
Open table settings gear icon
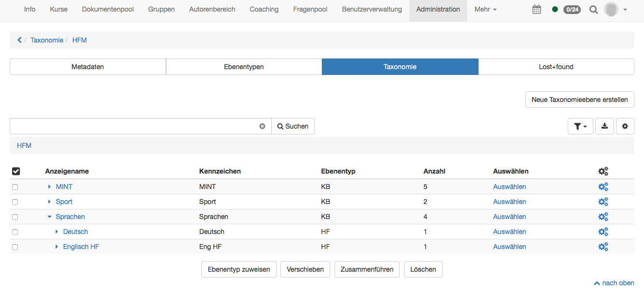click(x=625, y=126)
